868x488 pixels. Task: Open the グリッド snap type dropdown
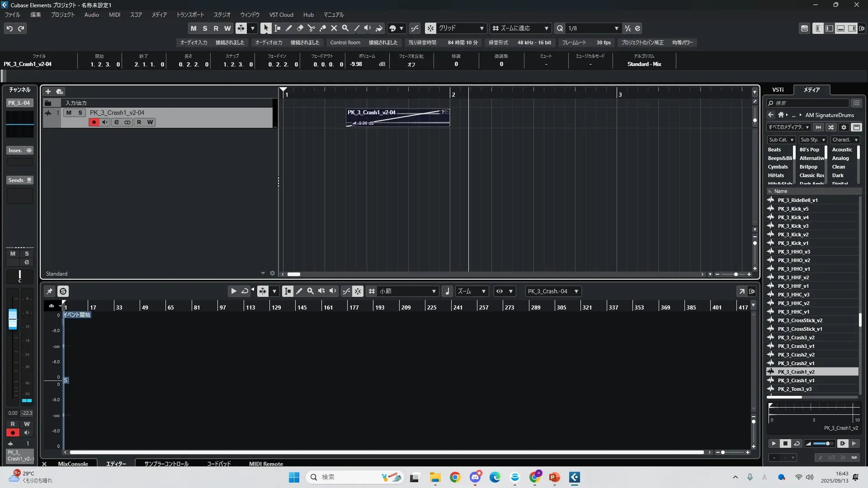pos(461,28)
